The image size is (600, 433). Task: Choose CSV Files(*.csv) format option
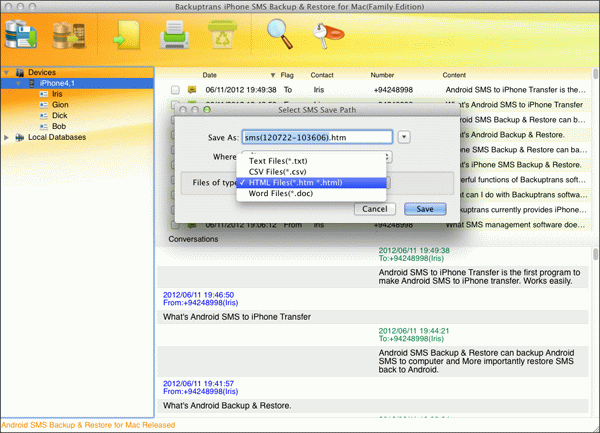click(x=277, y=171)
